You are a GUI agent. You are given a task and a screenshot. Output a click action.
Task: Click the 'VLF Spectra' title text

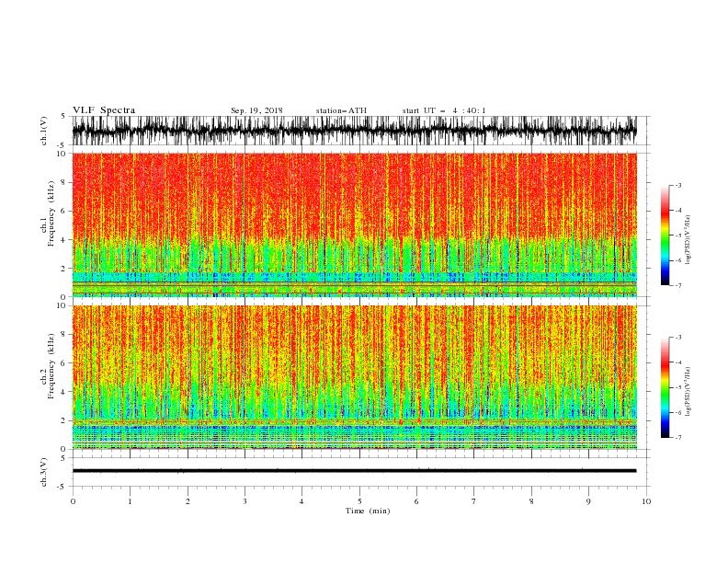104,110
